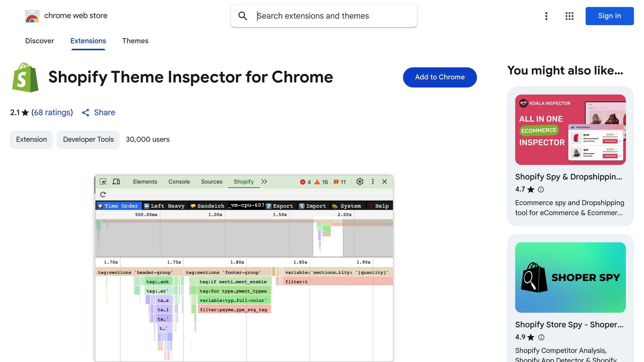This screenshot has width=644, height=362.
Task: Click the Developer Tools category chip
Action: tap(88, 140)
